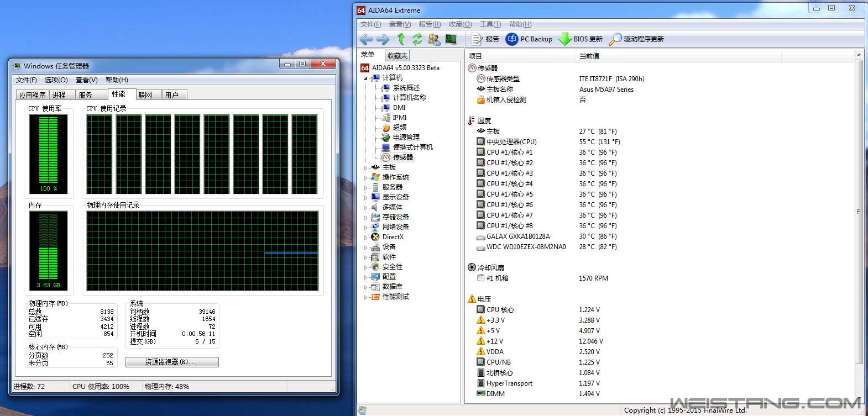
Task: Select 系统概述 in the AIDA64 tree
Action: pyautogui.click(x=406, y=88)
